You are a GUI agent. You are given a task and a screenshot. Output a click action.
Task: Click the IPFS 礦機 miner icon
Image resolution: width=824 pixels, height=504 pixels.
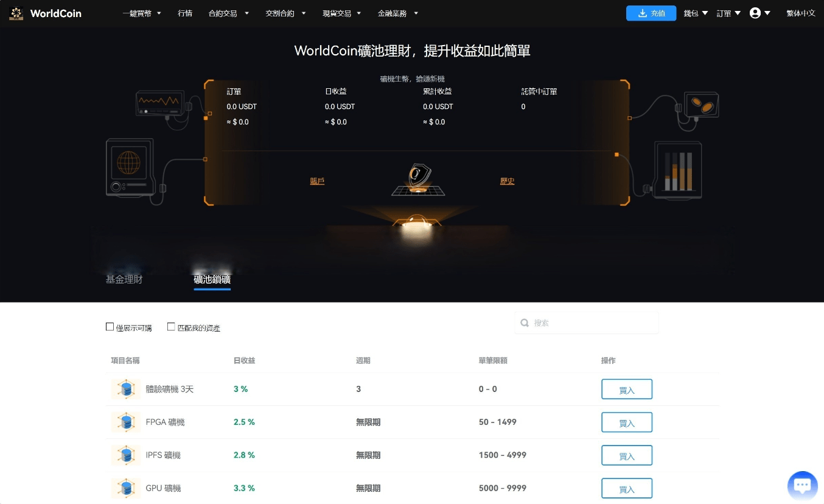click(127, 455)
